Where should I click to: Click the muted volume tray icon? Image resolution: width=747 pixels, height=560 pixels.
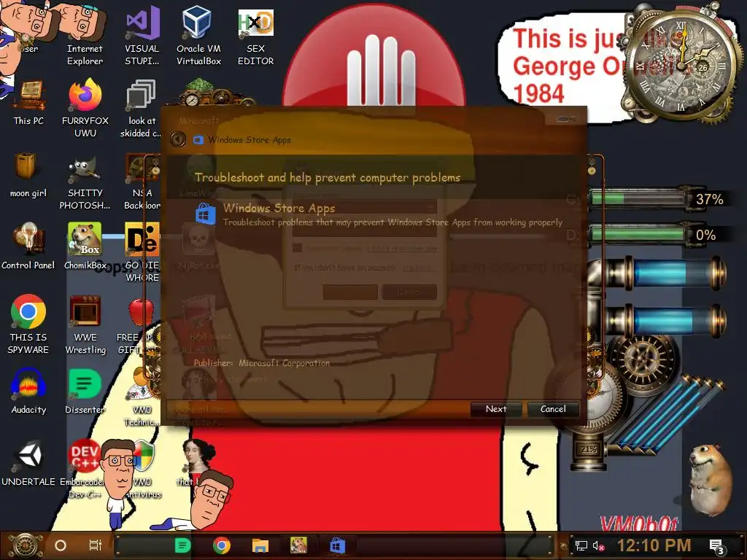pyautogui.click(x=599, y=545)
